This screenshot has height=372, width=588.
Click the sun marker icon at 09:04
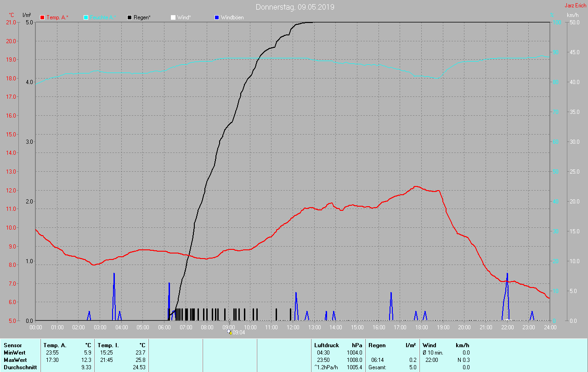tap(230, 332)
